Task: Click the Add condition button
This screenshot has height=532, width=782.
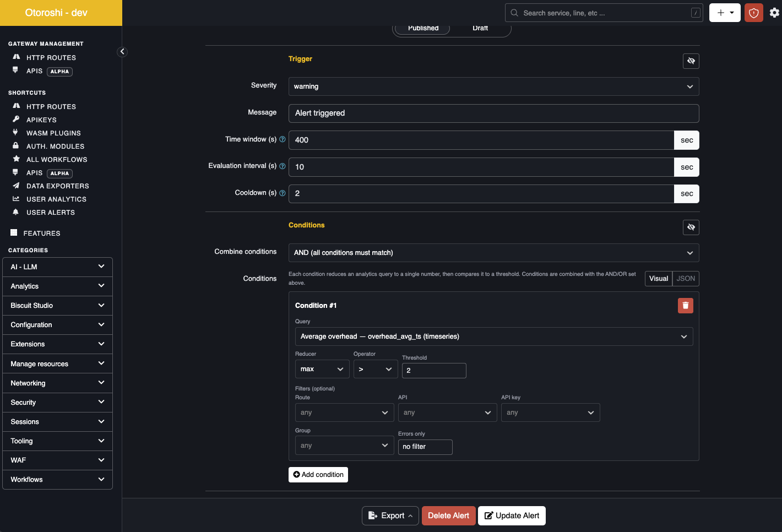Action: (x=318, y=475)
